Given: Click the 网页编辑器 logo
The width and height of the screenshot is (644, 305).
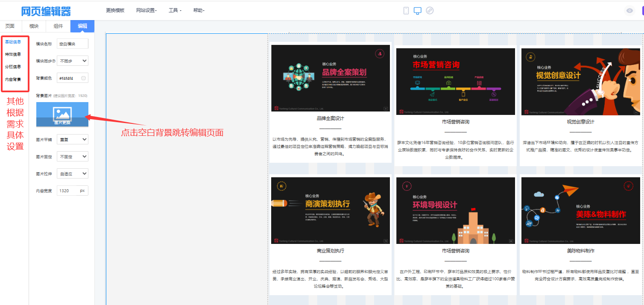Looking at the screenshot, I should point(46,11).
